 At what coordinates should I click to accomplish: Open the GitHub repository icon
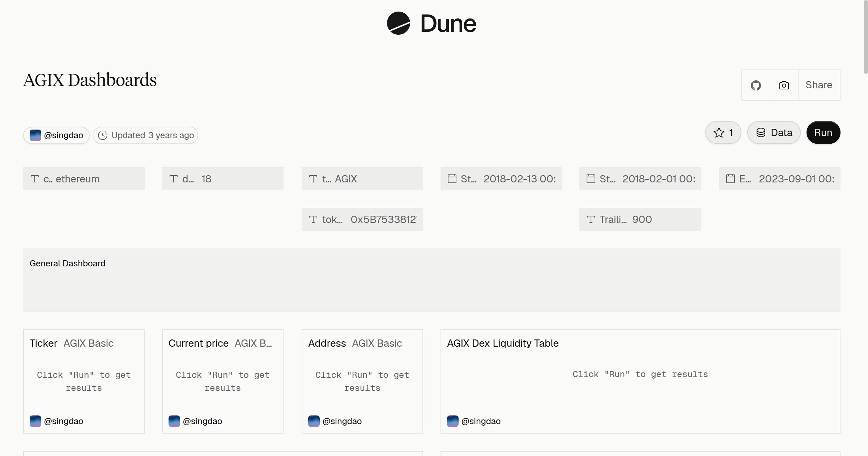tap(756, 85)
